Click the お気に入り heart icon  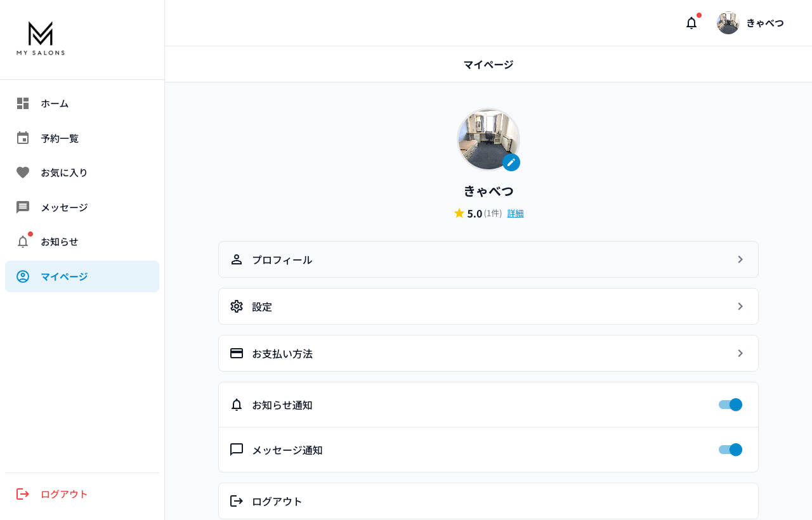(x=23, y=172)
